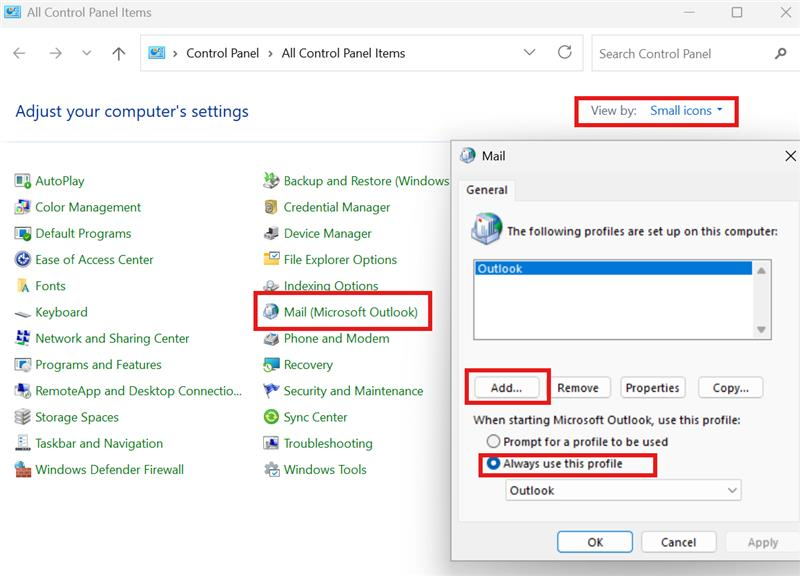Click the Remove button
The height and width of the screenshot is (576, 800).
pyautogui.click(x=578, y=388)
